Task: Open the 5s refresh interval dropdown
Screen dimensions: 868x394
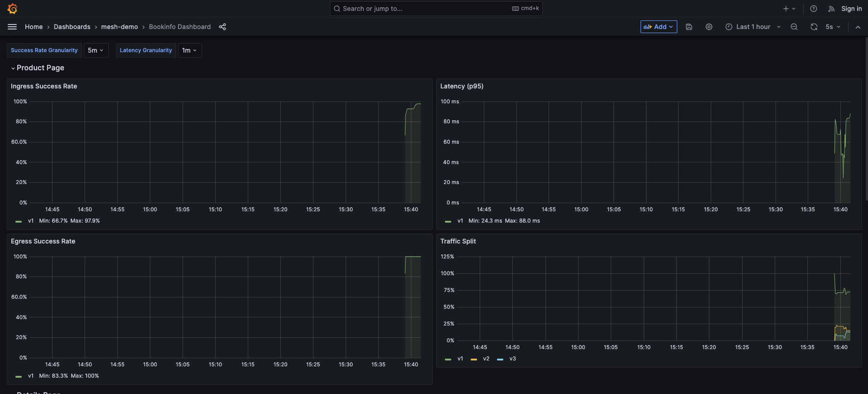Action: point(833,27)
